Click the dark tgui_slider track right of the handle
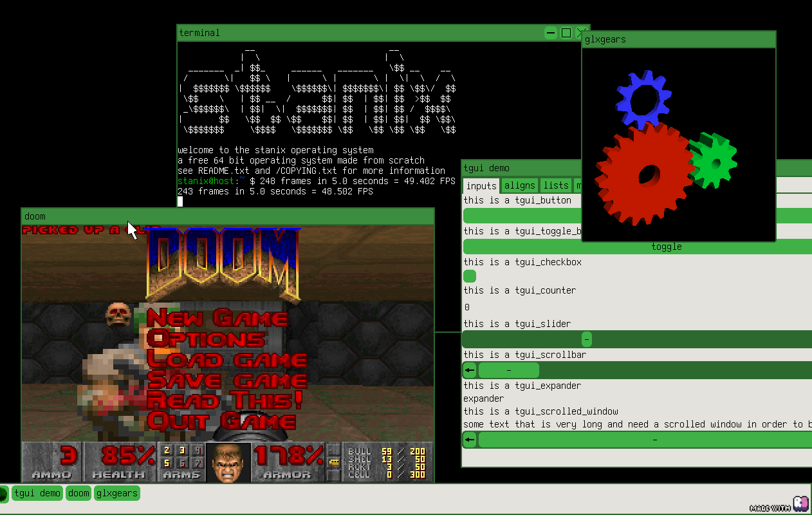This screenshot has height=515, width=812. tap(701, 339)
